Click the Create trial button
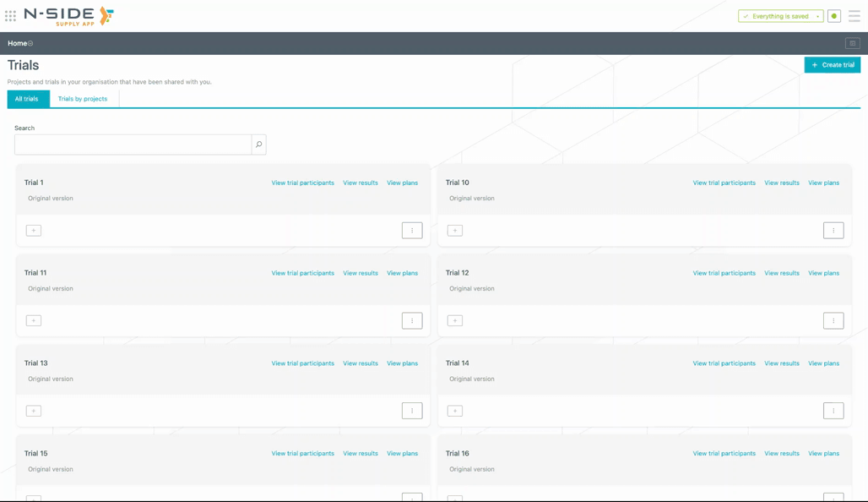Viewport: 868px width, 502px height. coord(832,65)
